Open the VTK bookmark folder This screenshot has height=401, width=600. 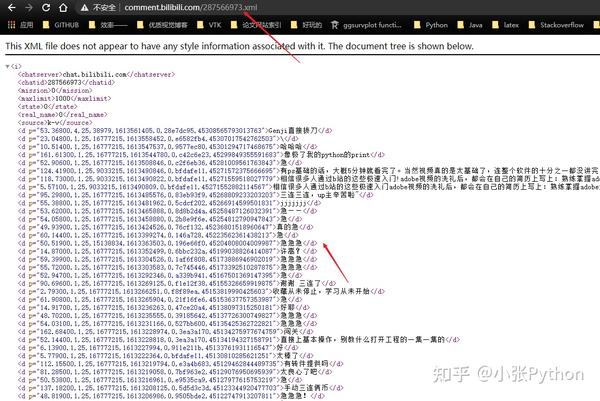[x=209, y=25]
